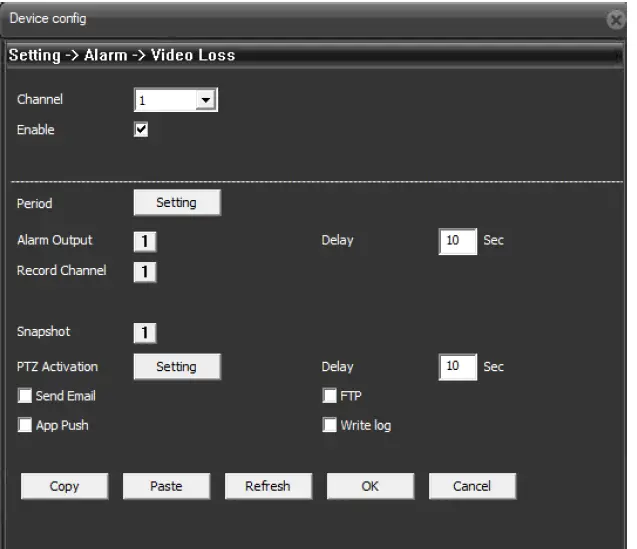
Task: Click the Refresh button
Action: (269, 486)
